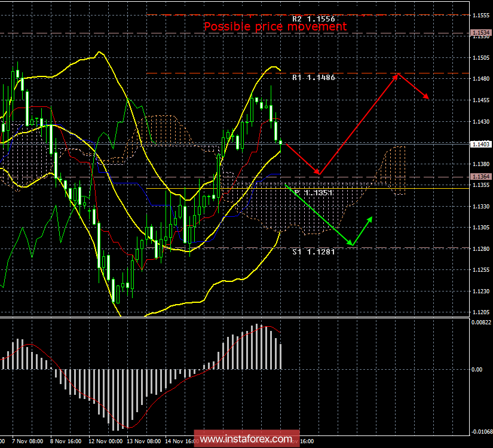
Task: Click the 1.1280 price axis value
Action: tap(481, 249)
